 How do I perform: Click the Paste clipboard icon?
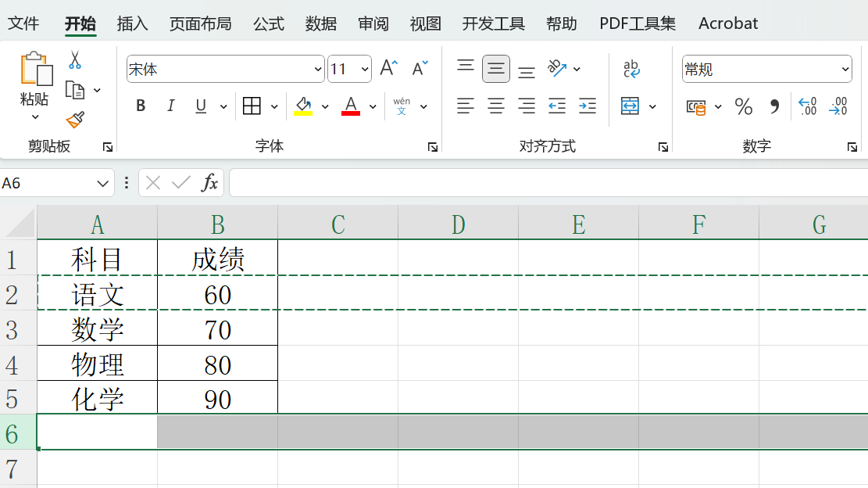point(35,69)
